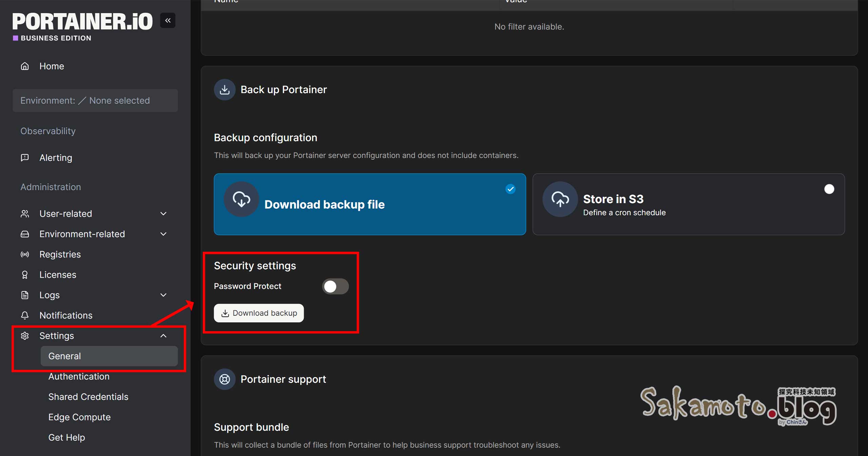Click the Registries radio-wave icon
This screenshot has height=456, width=868.
point(25,254)
